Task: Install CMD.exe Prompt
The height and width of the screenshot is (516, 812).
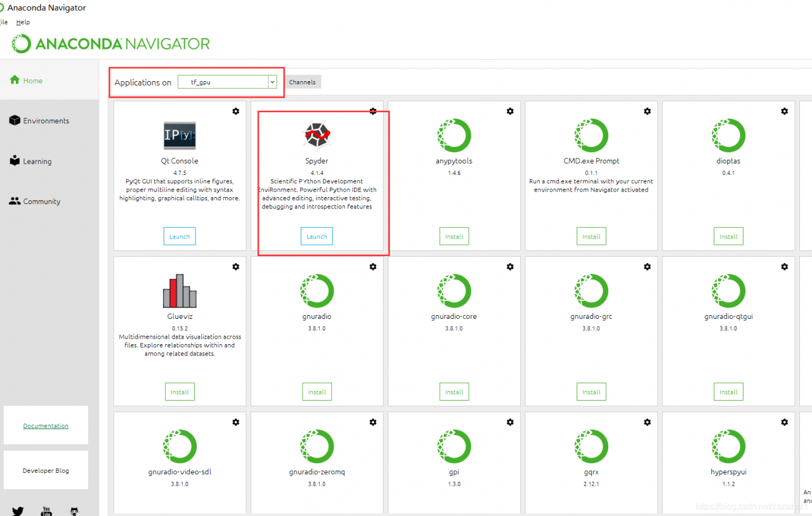Action: coord(591,236)
